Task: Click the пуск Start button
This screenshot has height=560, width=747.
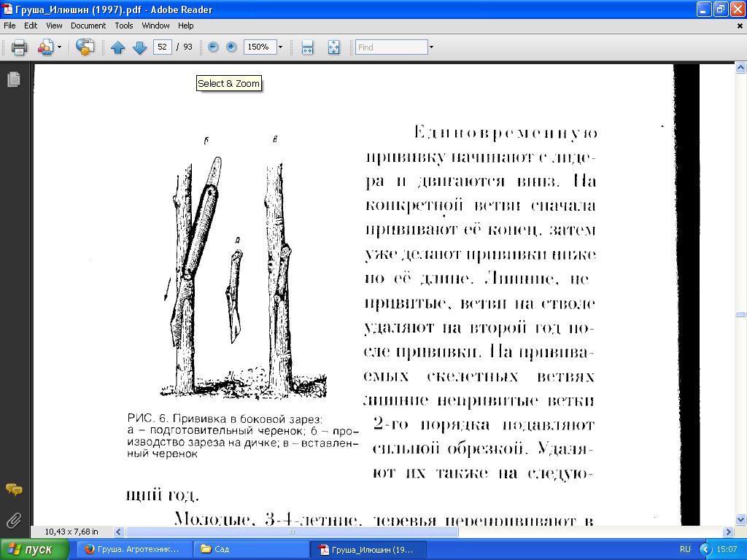Action: tap(31, 549)
